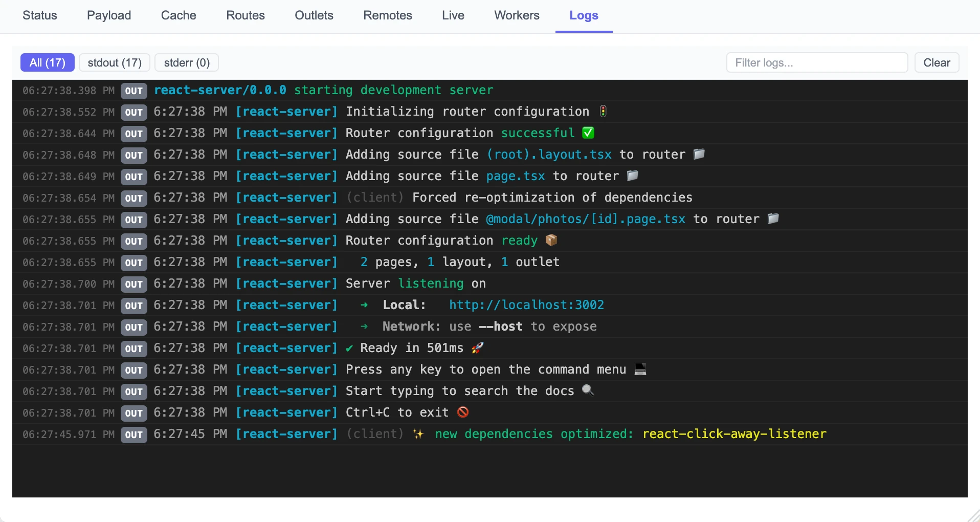
Task: Click the Filter logs input field
Action: tap(817, 62)
